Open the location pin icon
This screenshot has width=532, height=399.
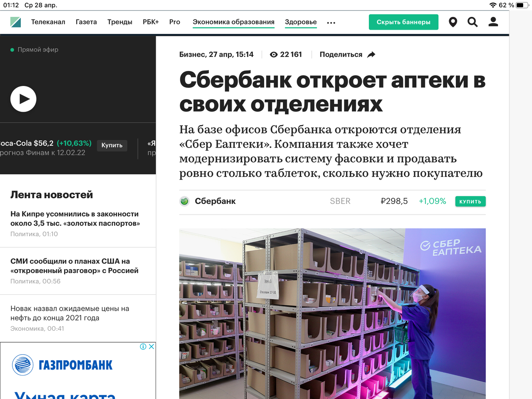453,22
